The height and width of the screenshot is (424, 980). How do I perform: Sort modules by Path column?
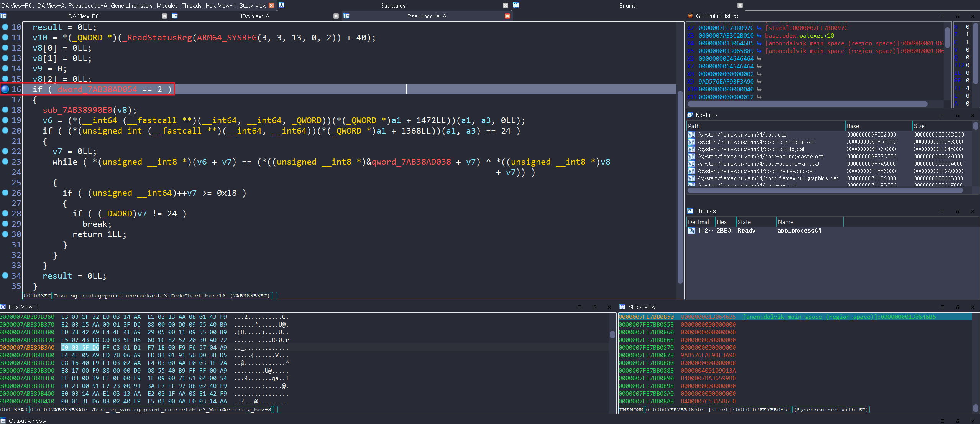tap(766, 126)
